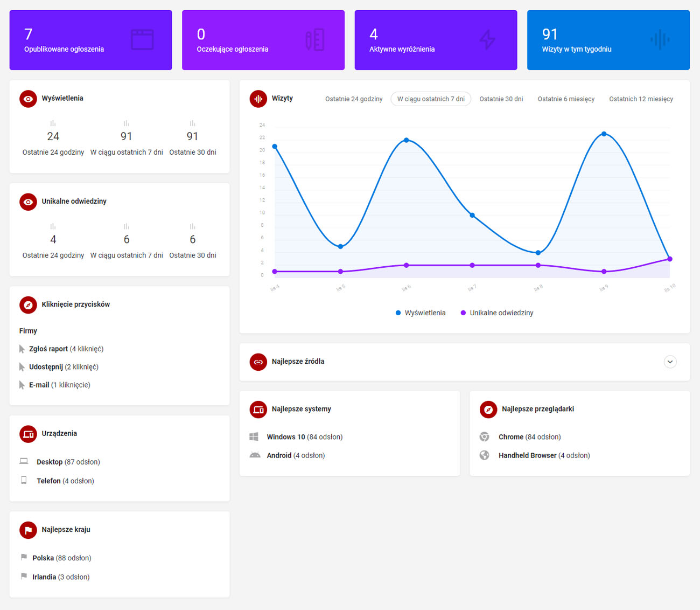Click the E-mail (1 kliknięcie) row

coord(55,385)
